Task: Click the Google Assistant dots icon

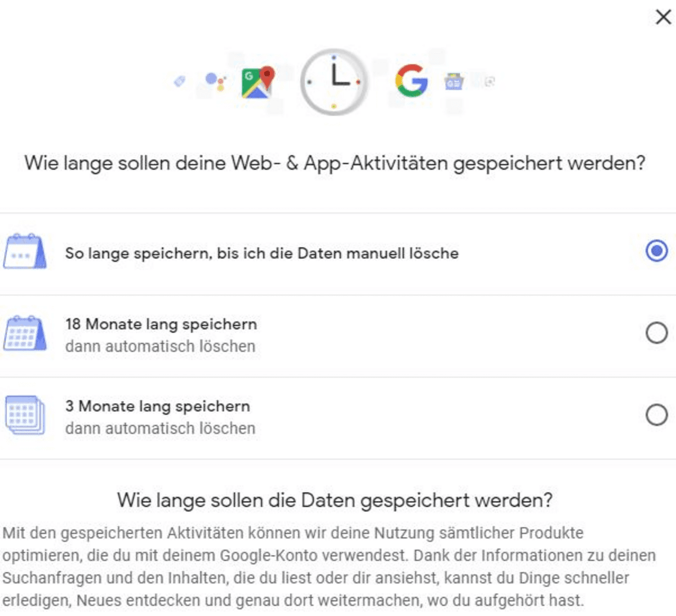Action: point(215,82)
